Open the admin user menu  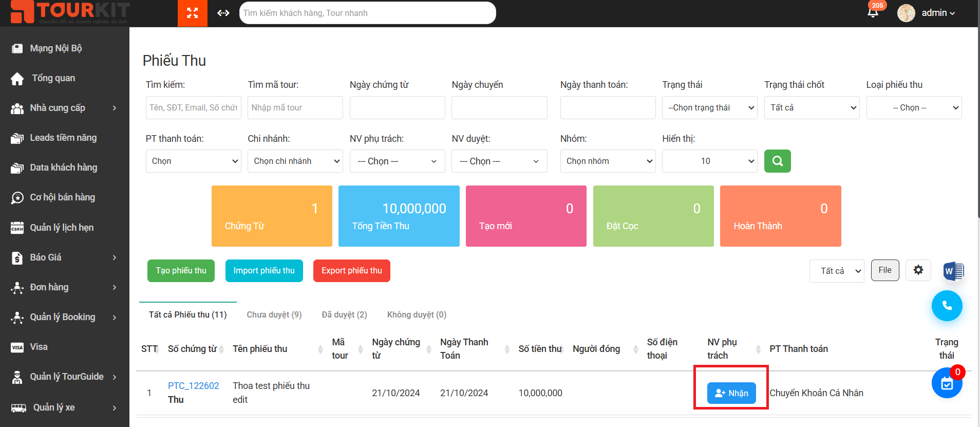click(938, 13)
